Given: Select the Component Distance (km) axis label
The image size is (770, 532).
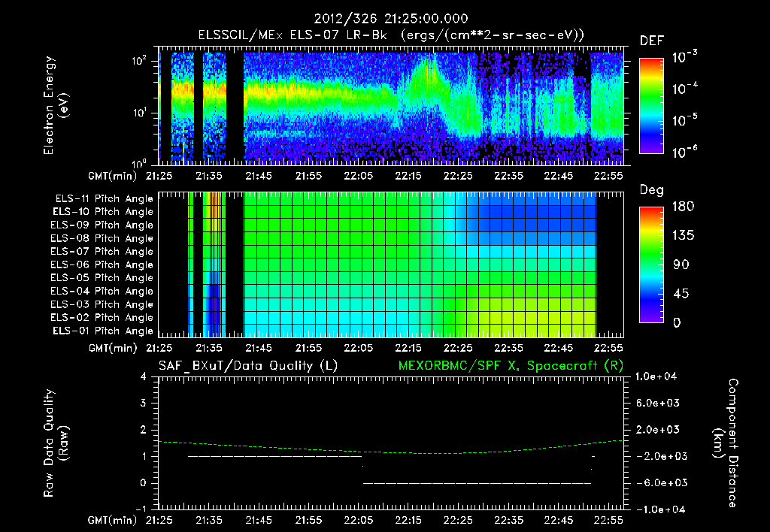Looking at the screenshot, I should (x=726, y=443).
